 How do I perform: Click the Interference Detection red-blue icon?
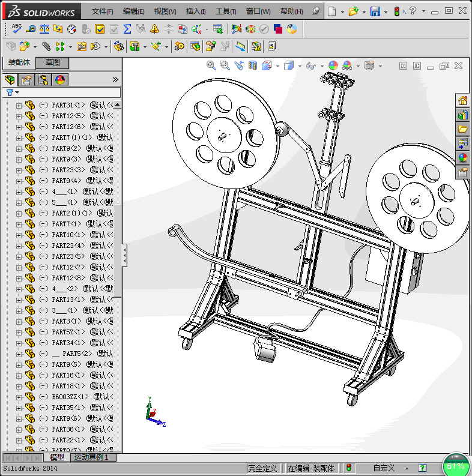[x=278, y=29]
